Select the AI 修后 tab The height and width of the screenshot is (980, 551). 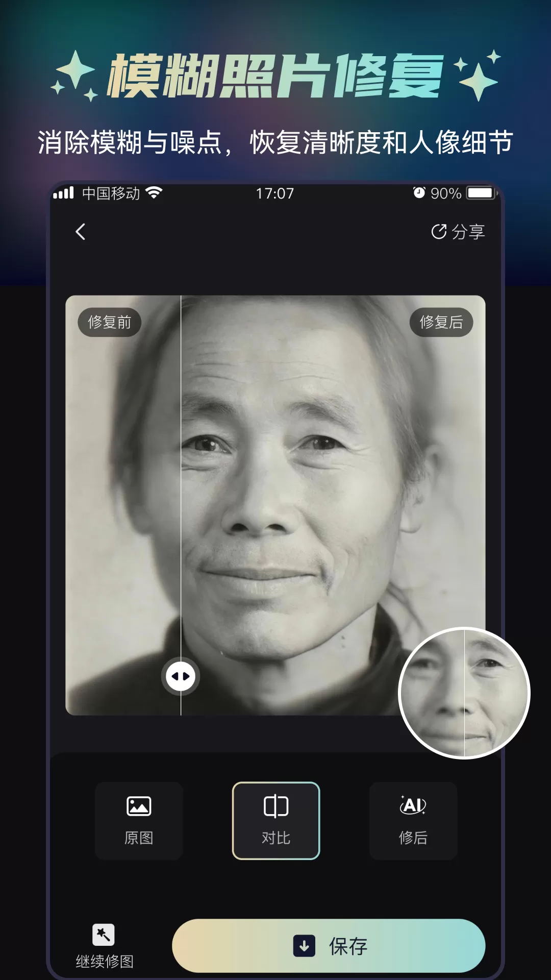click(x=413, y=821)
